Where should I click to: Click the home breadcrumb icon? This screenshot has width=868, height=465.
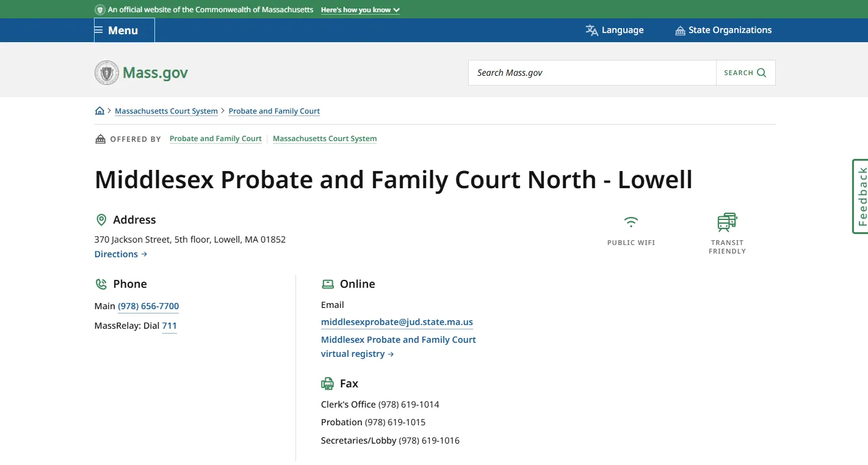(x=99, y=111)
